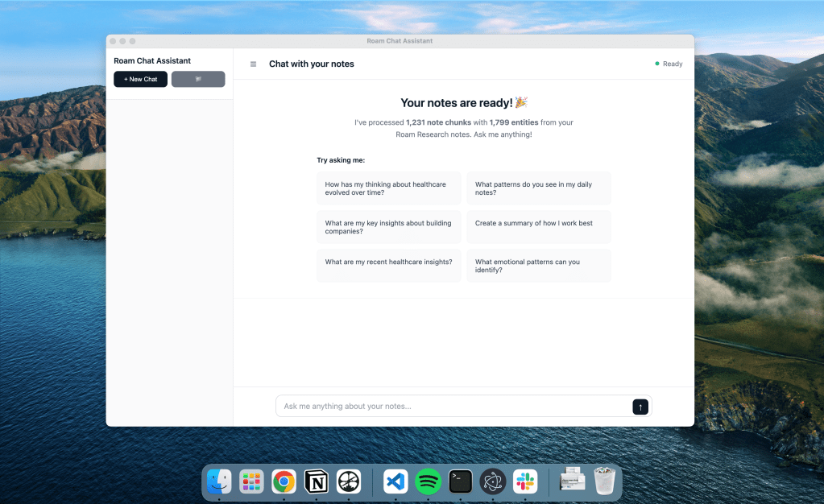This screenshot has width=824, height=504.
Task: Ask about recent healthcare insights
Action: pos(388,266)
